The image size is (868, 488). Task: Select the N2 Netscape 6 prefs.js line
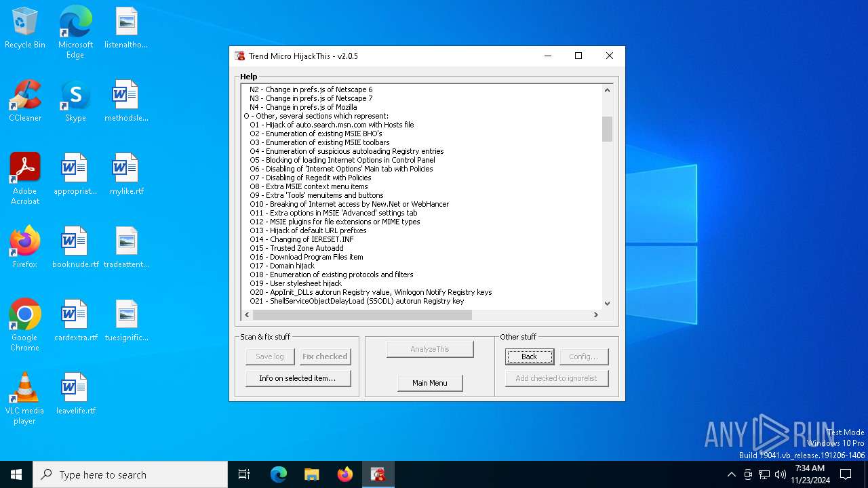pyautogui.click(x=311, y=89)
